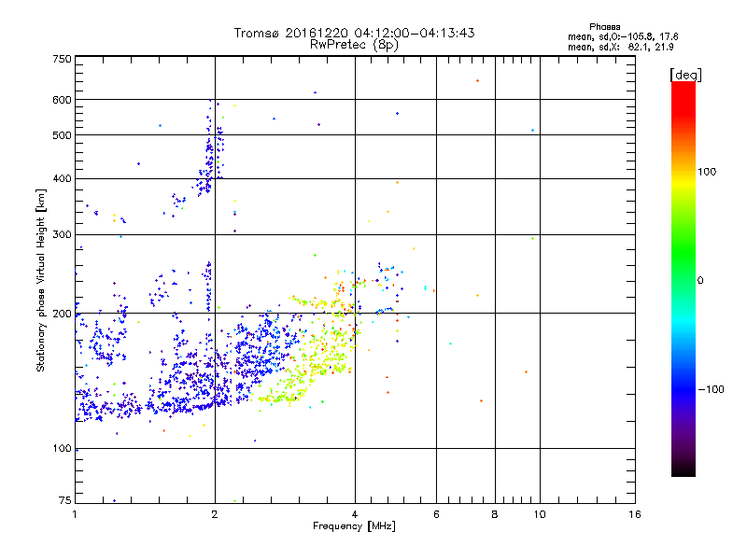Image resolution: width=747 pixels, height=560 pixels.
Task: Click the '100' colorbar tick label
Action: [707, 172]
